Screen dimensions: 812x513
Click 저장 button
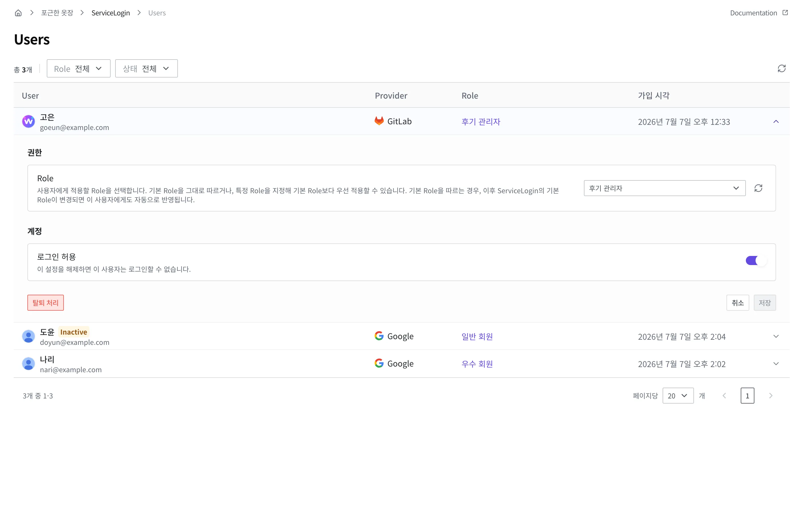click(x=764, y=303)
